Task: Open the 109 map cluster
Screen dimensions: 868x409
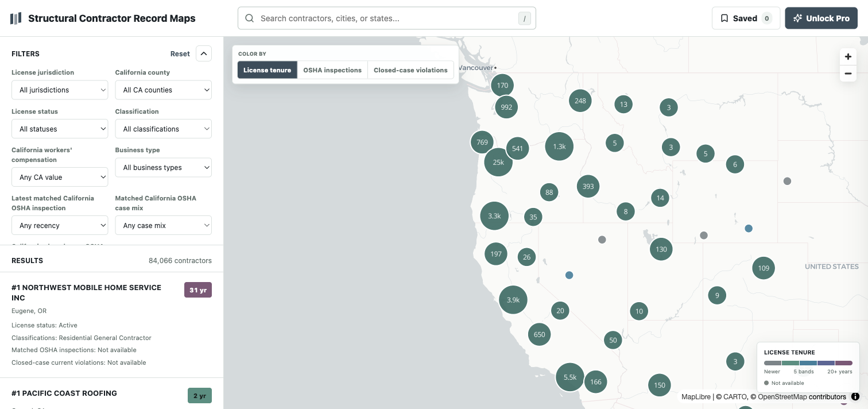Action: (764, 268)
